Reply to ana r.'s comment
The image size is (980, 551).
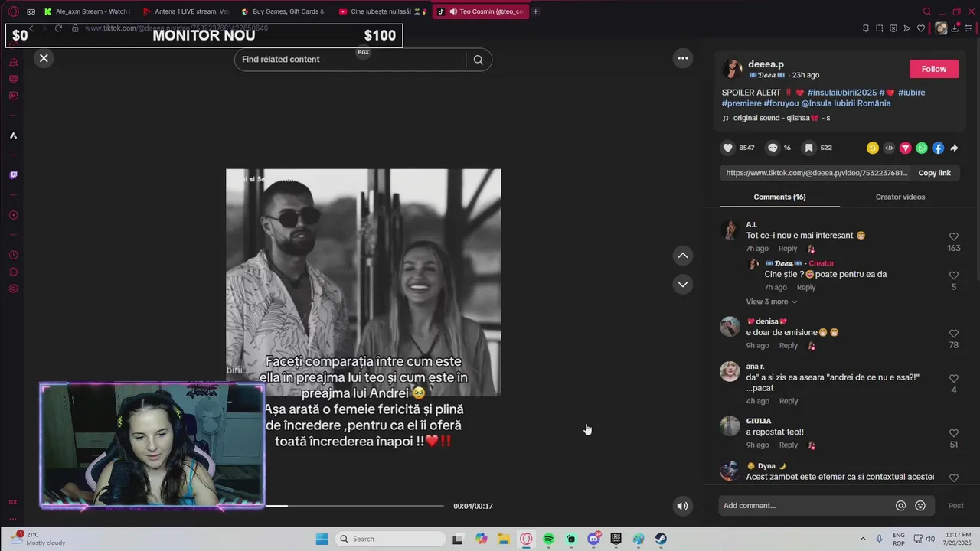click(x=788, y=401)
